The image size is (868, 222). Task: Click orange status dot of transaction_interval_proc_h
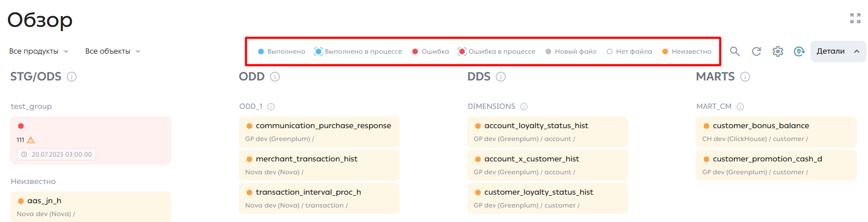tap(249, 193)
